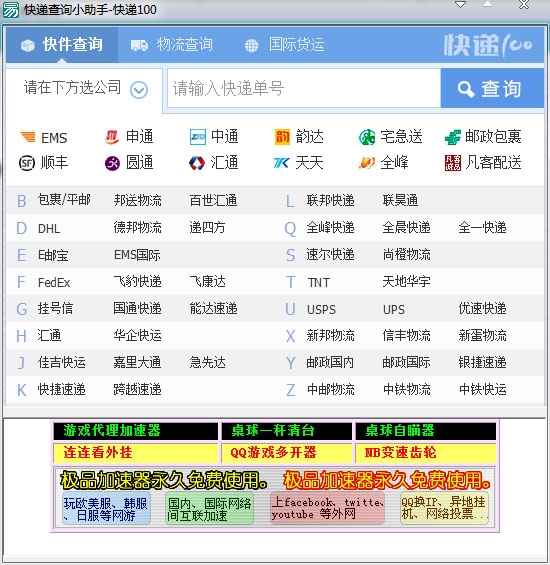Screen dimensions: 550x565
Task: Click the 凡客配送 red logo icon
Action: (x=453, y=163)
